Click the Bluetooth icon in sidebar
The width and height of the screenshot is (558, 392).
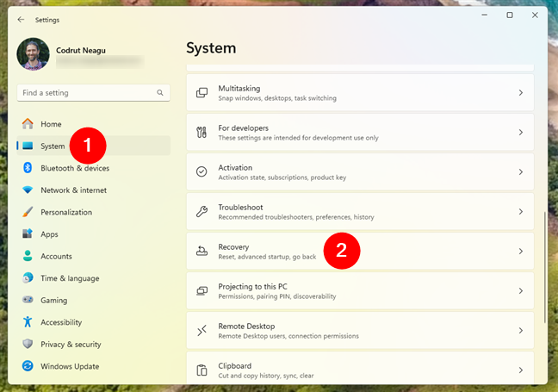pos(28,168)
